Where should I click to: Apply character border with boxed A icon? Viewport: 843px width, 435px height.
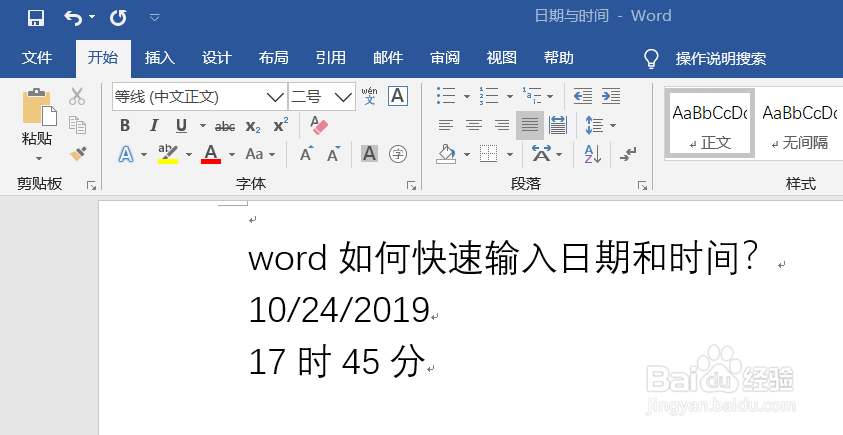point(398,96)
